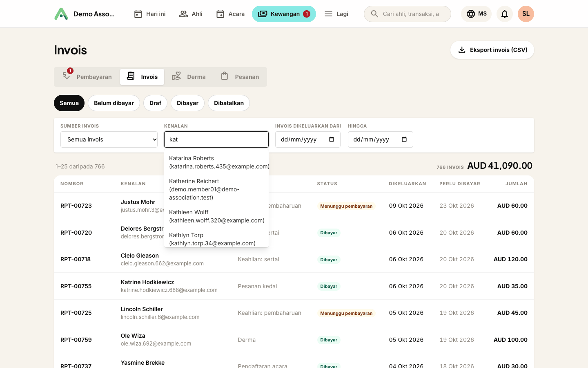Open Hari ini from top navigation
Image resolution: width=588 pixels, height=368 pixels.
click(149, 14)
